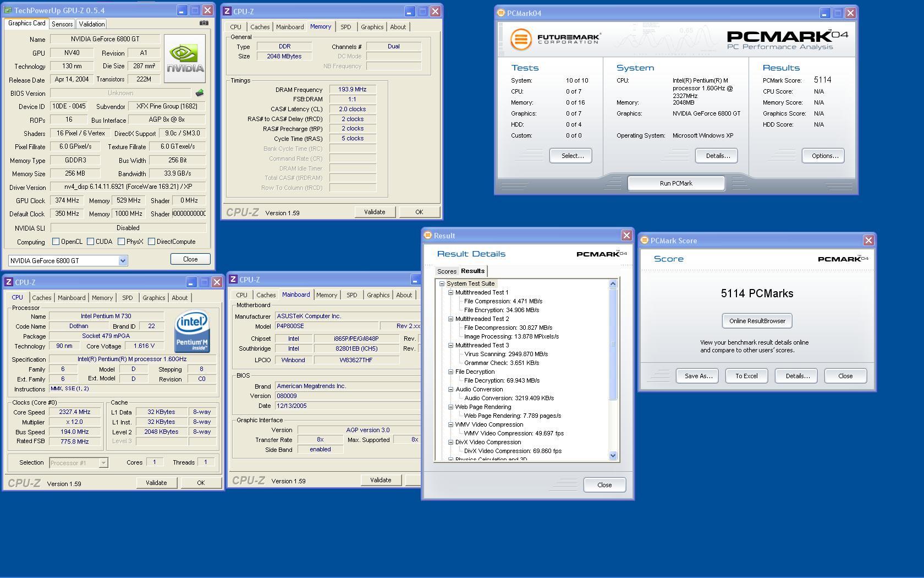Click the Result Details scrollbar up arrow
The width and height of the screenshot is (924, 578).
click(613, 283)
